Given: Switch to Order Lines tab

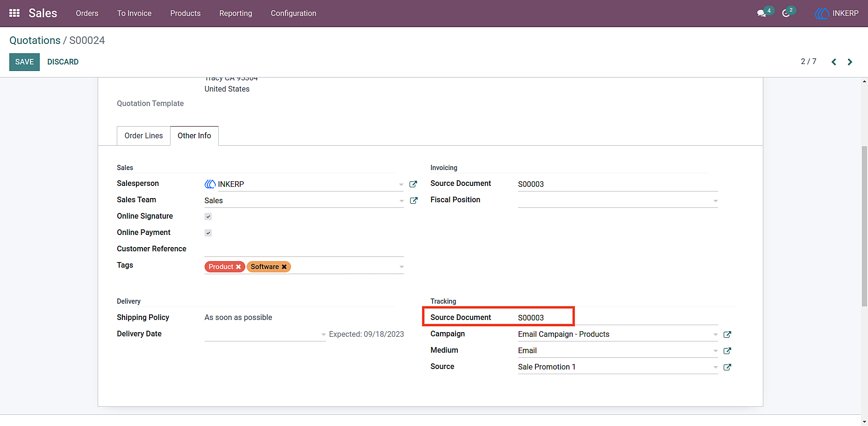Looking at the screenshot, I should pos(143,135).
